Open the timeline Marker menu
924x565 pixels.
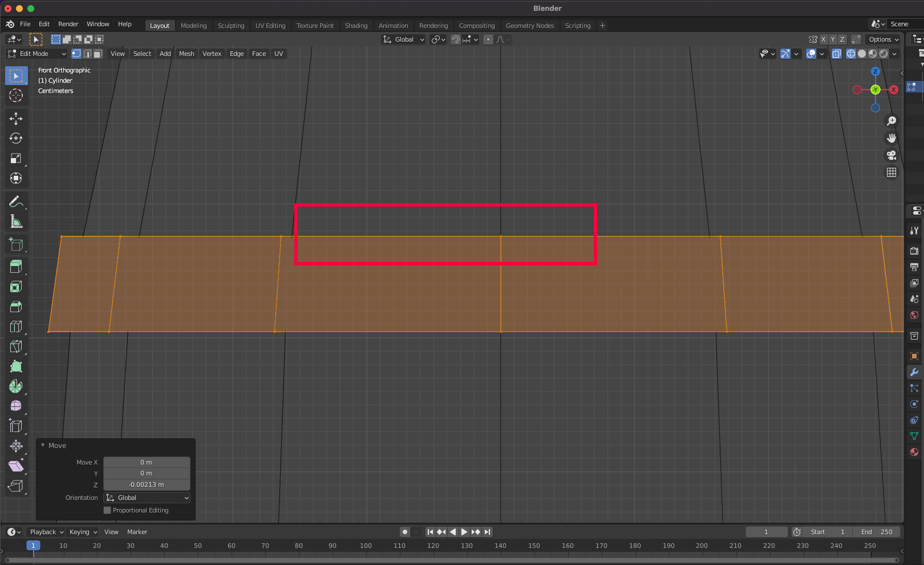(x=137, y=532)
